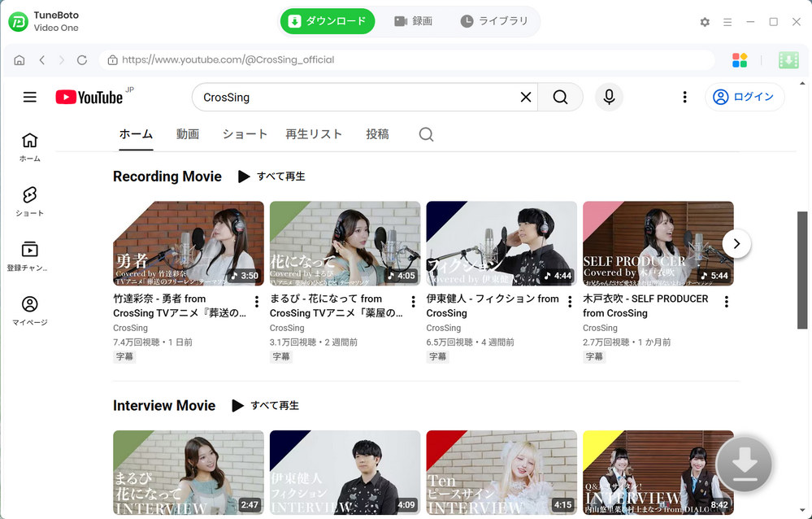812x519 pixels.
Task: Click the ログイン button
Action: click(x=745, y=97)
